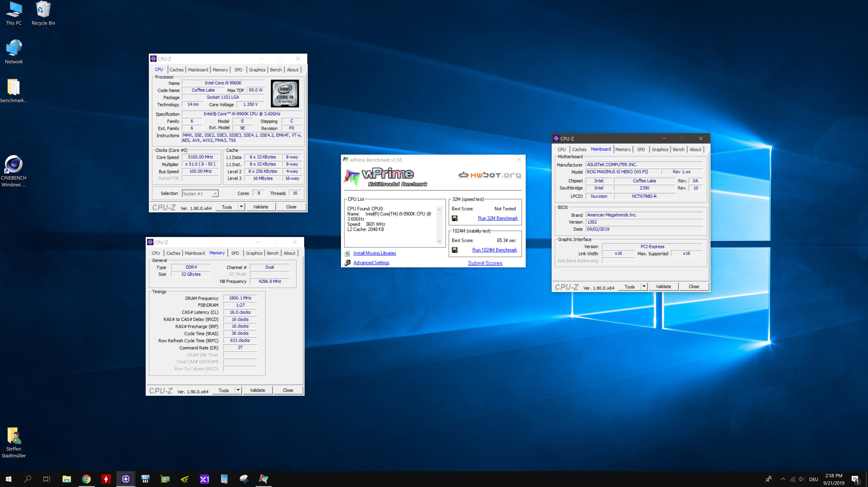Click the save floppy icon for 1024M score

(x=455, y=250)
